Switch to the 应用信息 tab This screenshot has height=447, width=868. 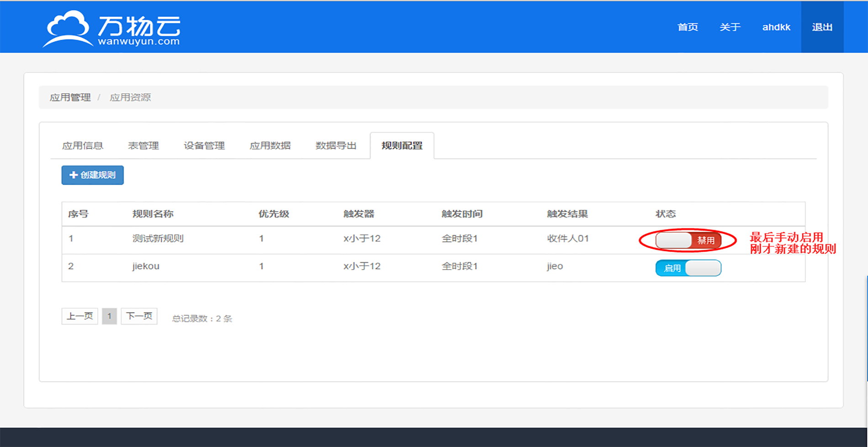click(x=83, y=146)
